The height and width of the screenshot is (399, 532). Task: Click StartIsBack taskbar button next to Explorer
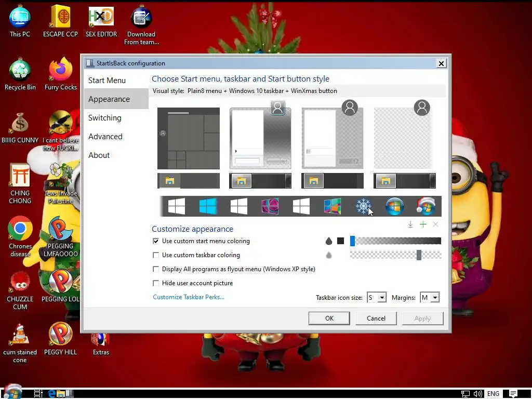pos(70,394)
